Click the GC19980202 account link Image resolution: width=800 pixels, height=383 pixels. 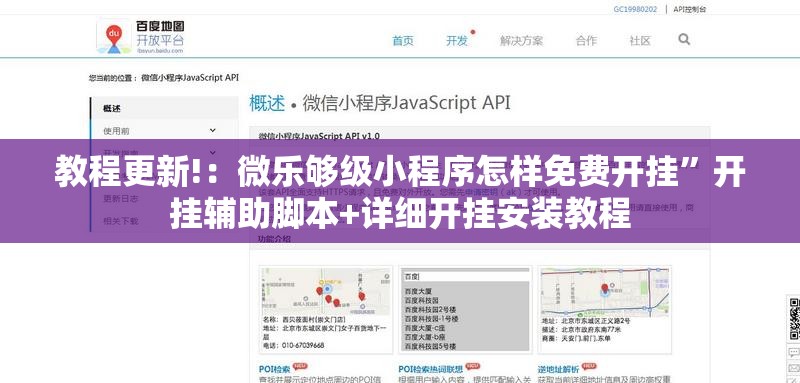click(x=635, y=9)
